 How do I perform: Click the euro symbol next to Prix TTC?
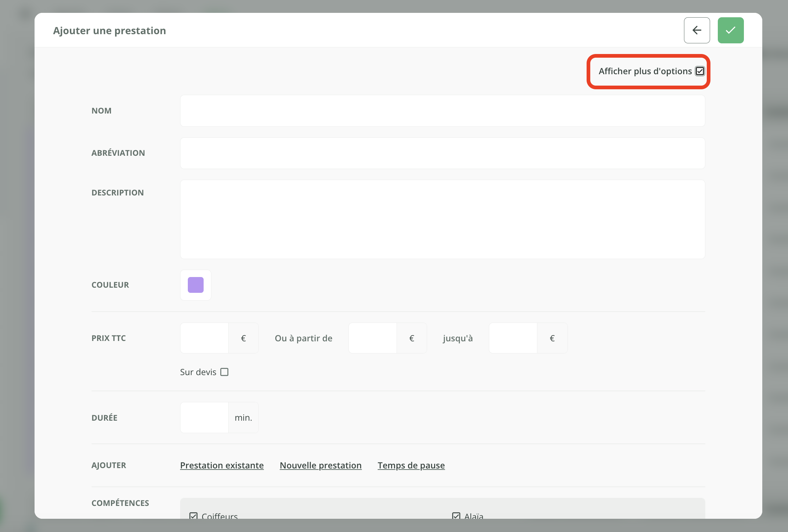(243, 338)
